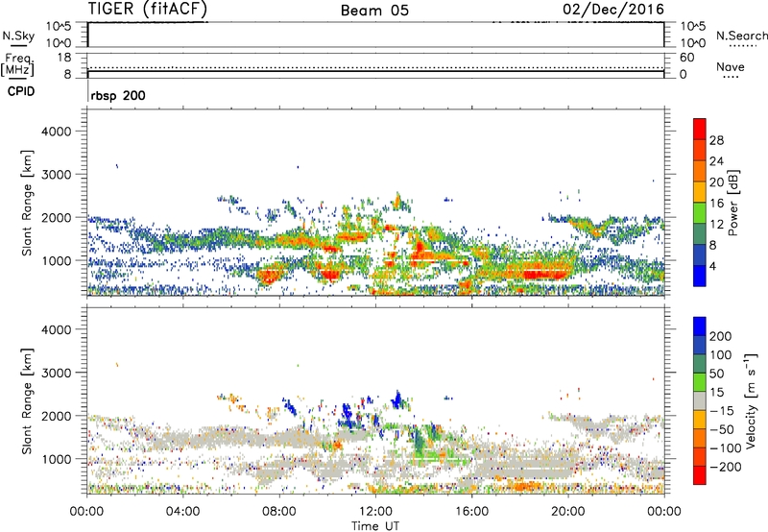Click the '04:00' time axis label
The image size is (768, 532).
[182, 512]
